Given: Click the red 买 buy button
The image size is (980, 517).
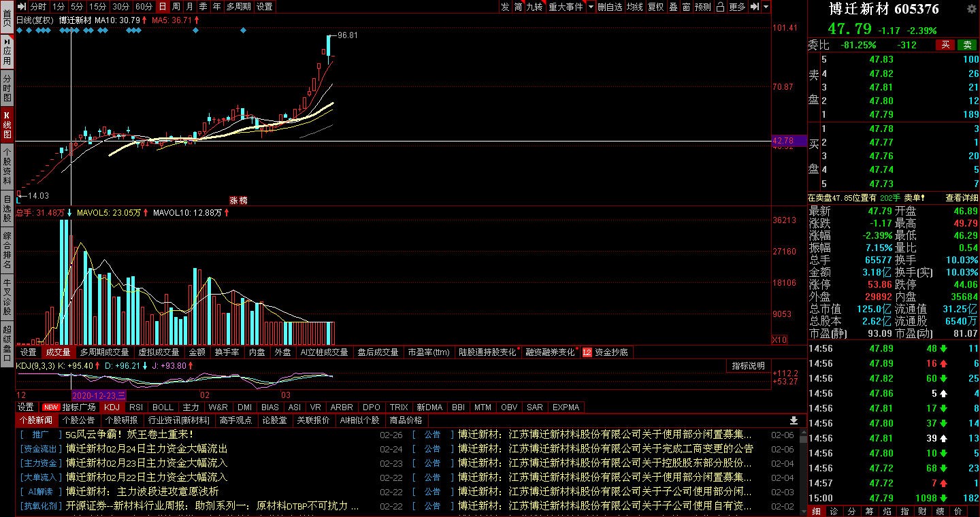Looking at the screenshot, I should click(945, 45).
